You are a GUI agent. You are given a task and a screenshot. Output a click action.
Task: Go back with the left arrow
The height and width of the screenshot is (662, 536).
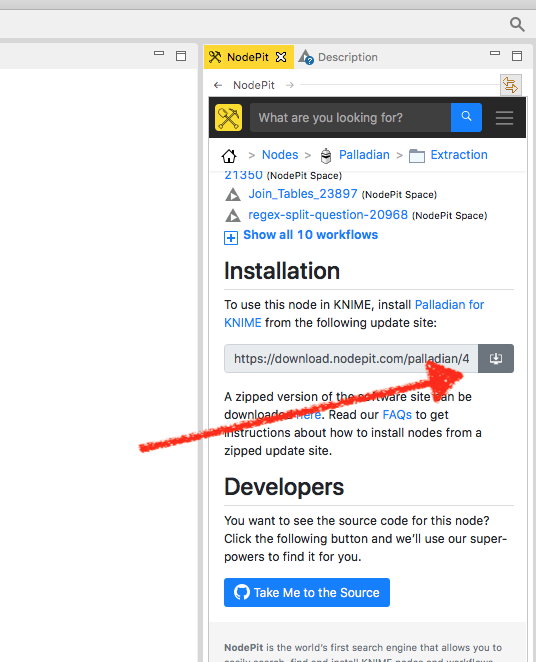(x=218, y=85)
